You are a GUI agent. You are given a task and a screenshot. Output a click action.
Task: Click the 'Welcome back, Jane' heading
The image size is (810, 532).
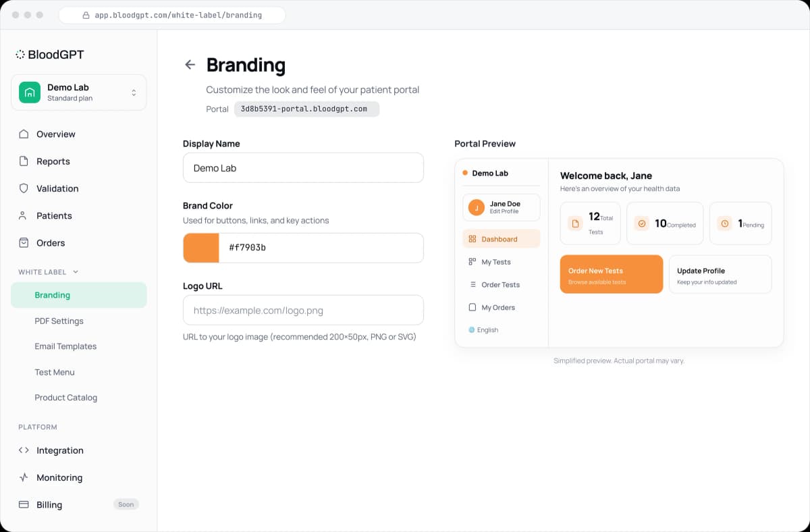pyautogui.click(x=606, y=176)
